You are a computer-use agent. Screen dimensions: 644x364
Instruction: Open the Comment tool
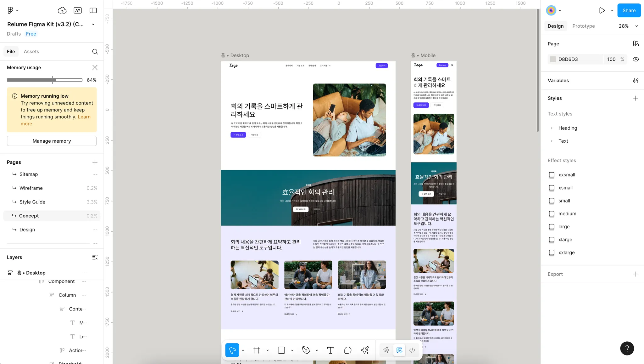347,350
